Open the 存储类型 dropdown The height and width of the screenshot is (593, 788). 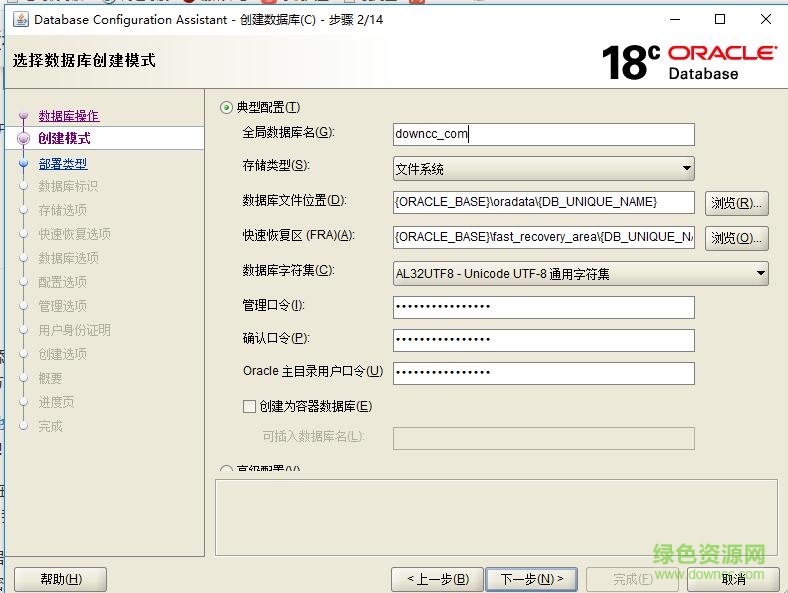click(x=544, y=169)
